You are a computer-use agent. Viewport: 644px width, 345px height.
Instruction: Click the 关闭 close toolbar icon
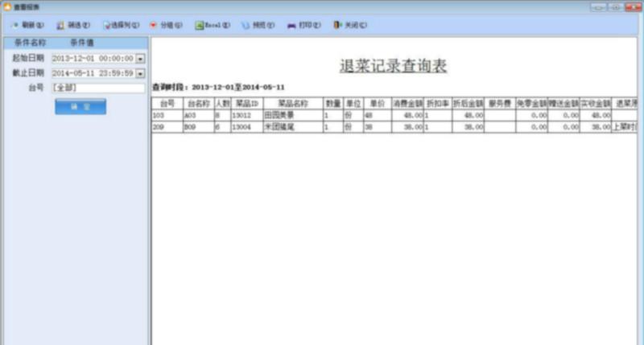pos(337,25)
